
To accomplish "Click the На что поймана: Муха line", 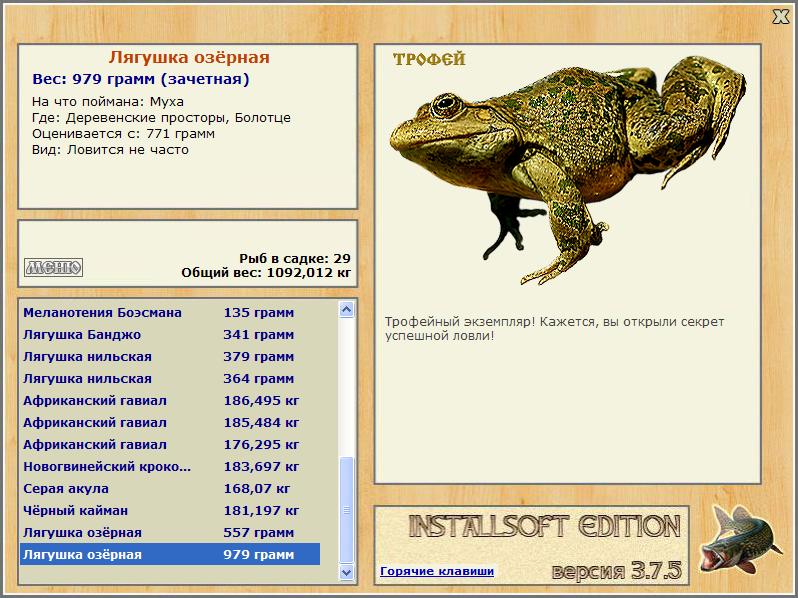I will pos(108,102).
